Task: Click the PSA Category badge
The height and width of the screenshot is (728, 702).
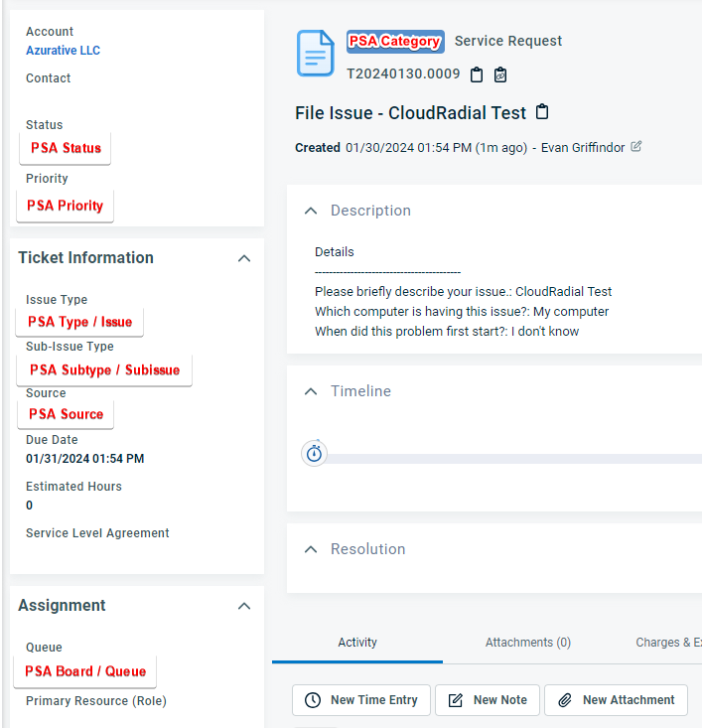Action: (x=395, y=42)
